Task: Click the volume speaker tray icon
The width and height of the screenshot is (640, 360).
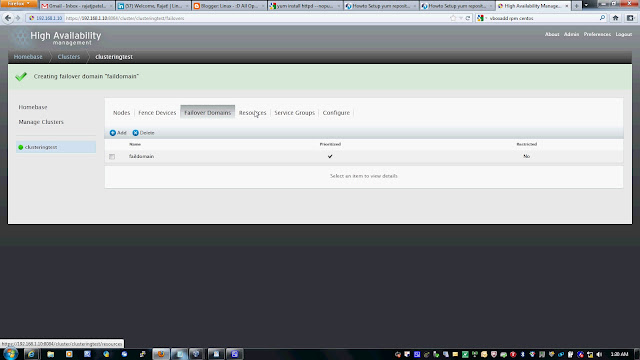Action: click(x=599, y=354)
